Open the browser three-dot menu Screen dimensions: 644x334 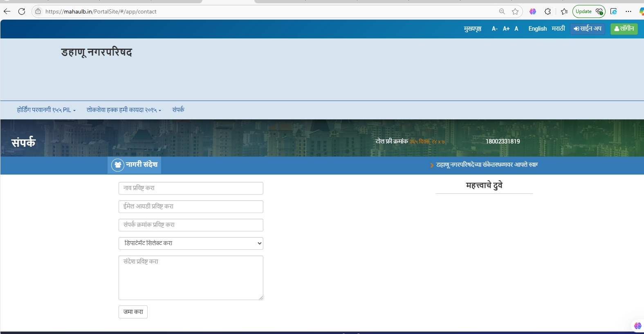[628, 11]
